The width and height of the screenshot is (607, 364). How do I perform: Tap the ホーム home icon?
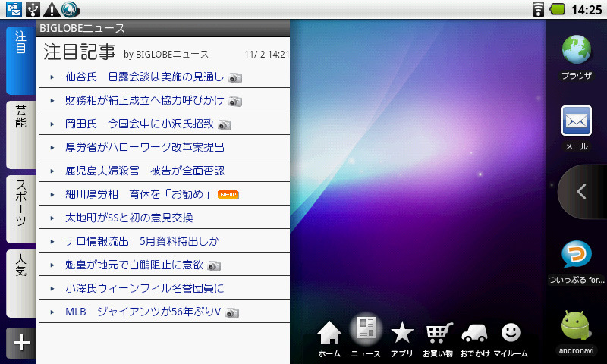pos(329,333)
